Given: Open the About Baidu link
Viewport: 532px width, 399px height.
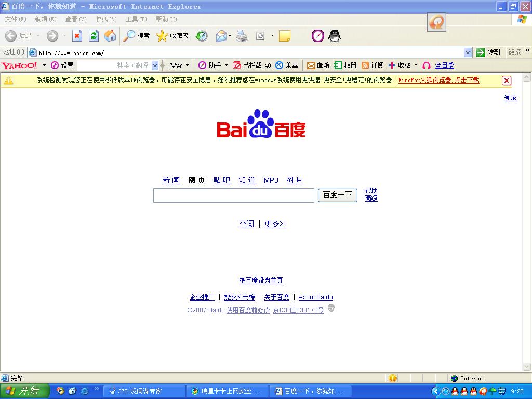Looking at the screenshot, I should (x=315, y=297).
